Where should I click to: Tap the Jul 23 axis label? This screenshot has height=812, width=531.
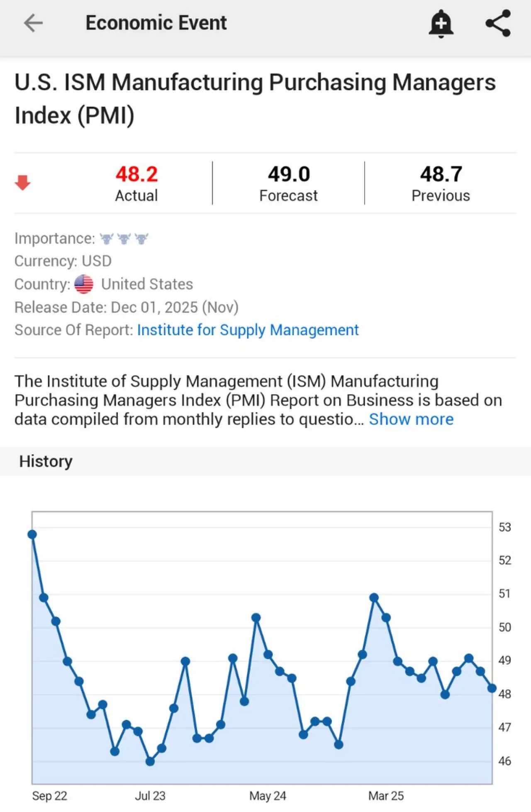point(150,796)
